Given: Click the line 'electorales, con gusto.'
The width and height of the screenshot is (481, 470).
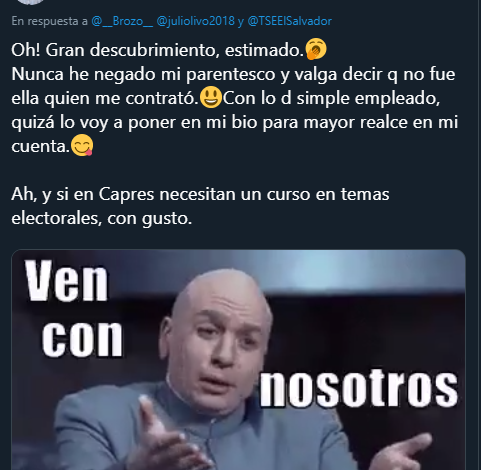Looking at the screenshot, I should tap(102, 218).
